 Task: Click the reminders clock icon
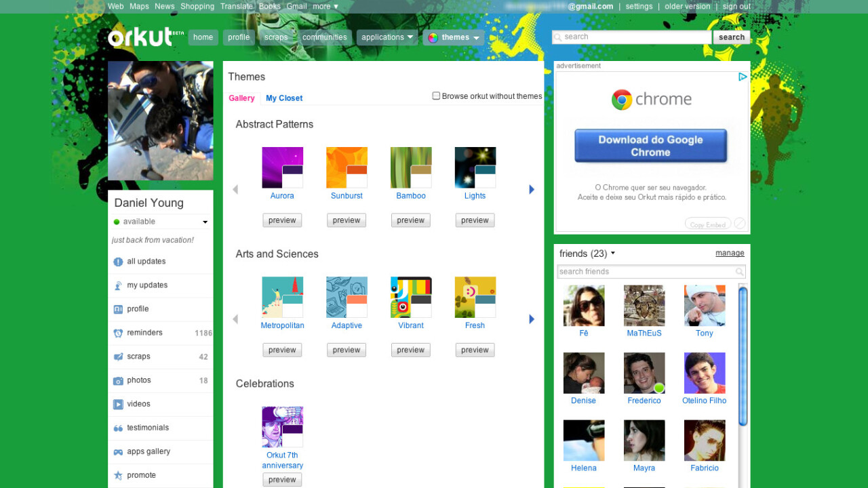click(118, 333)
